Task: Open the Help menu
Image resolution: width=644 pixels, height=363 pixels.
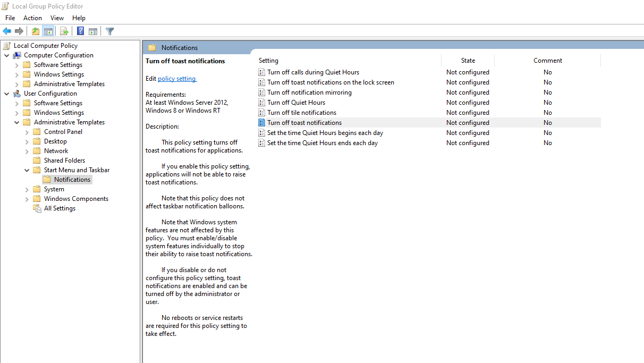Action: click(79, 18)
